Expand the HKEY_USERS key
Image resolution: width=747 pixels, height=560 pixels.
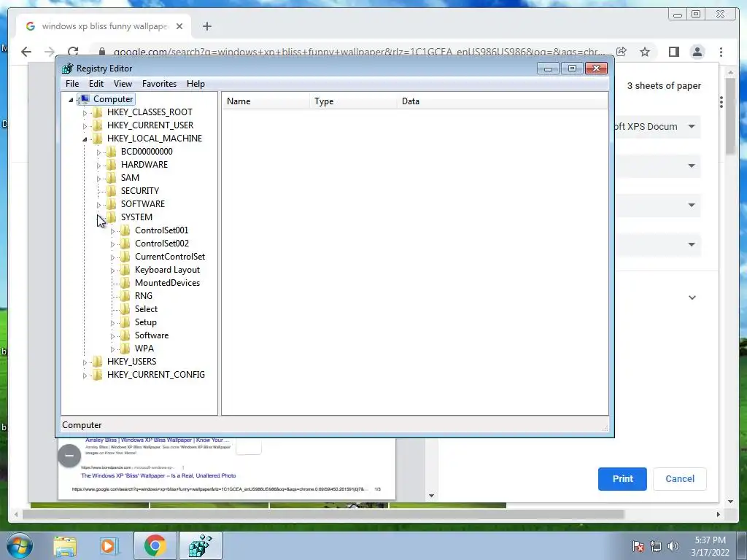point(85,362)
